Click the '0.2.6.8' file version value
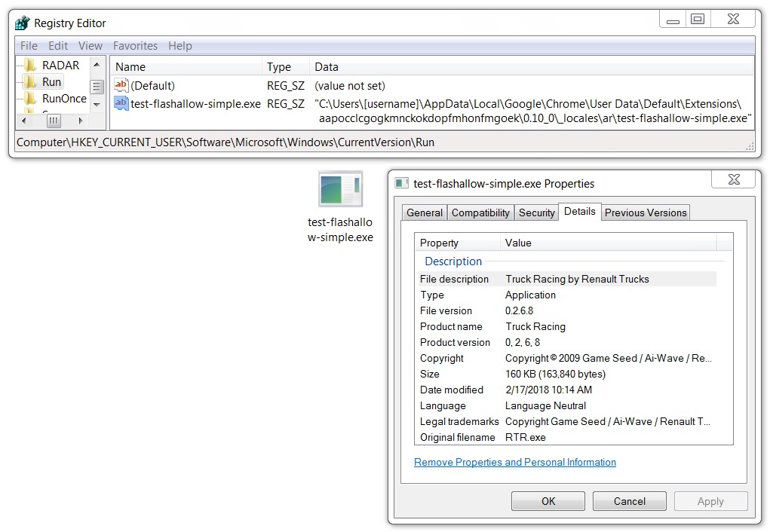This screenshot has width=770, height=532. (x=519, y=310)
